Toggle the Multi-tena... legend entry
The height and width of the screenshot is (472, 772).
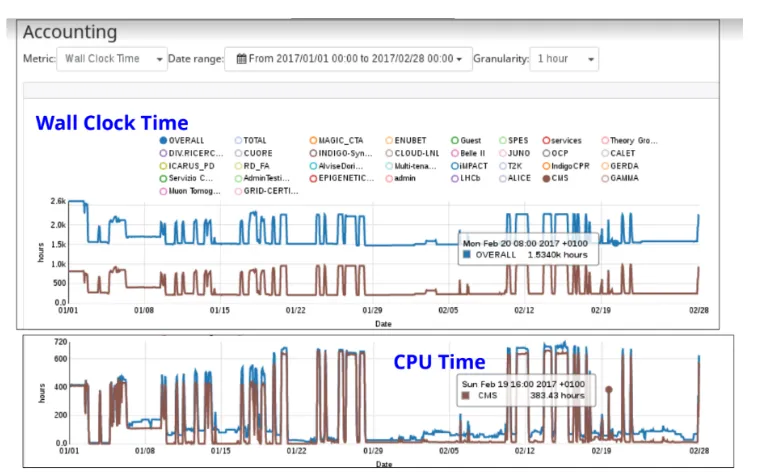411,166
